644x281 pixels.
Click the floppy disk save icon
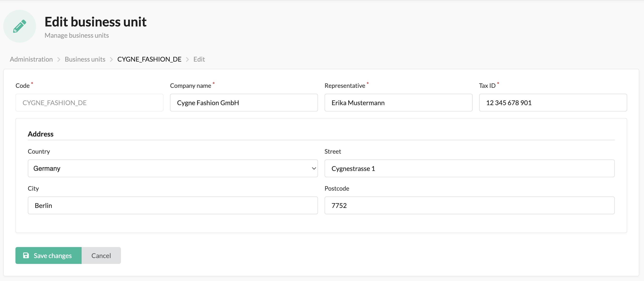click(x=26, y=255)
